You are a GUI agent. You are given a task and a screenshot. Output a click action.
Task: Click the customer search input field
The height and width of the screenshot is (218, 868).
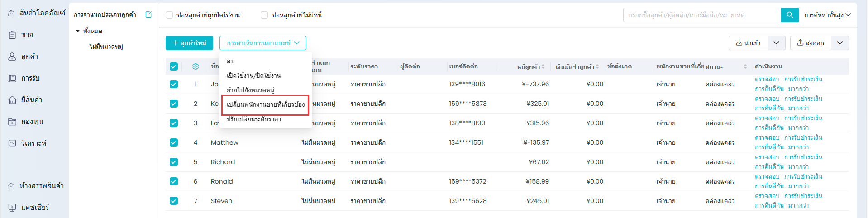702,15
